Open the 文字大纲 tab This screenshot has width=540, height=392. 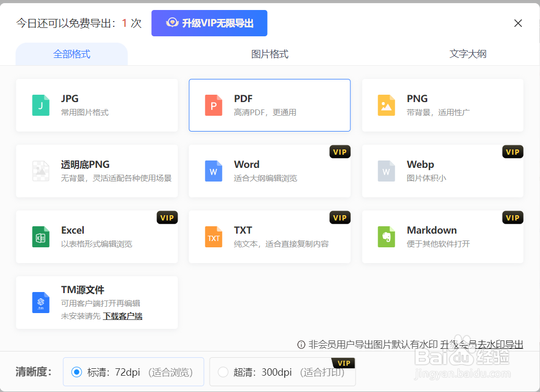coord(467,54)
